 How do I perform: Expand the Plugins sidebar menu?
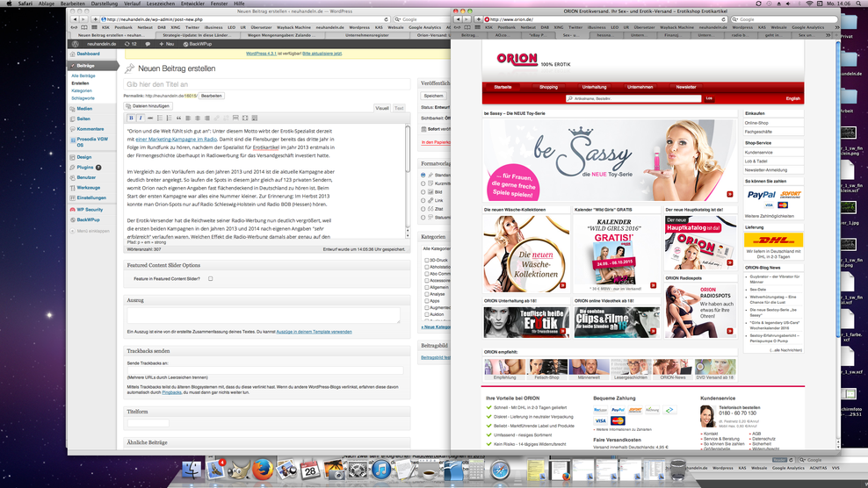tap(85, 167)
